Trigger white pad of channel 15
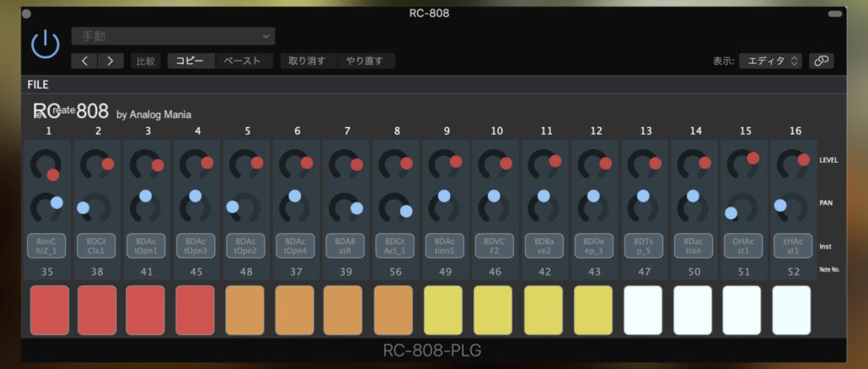 (742, 310)
